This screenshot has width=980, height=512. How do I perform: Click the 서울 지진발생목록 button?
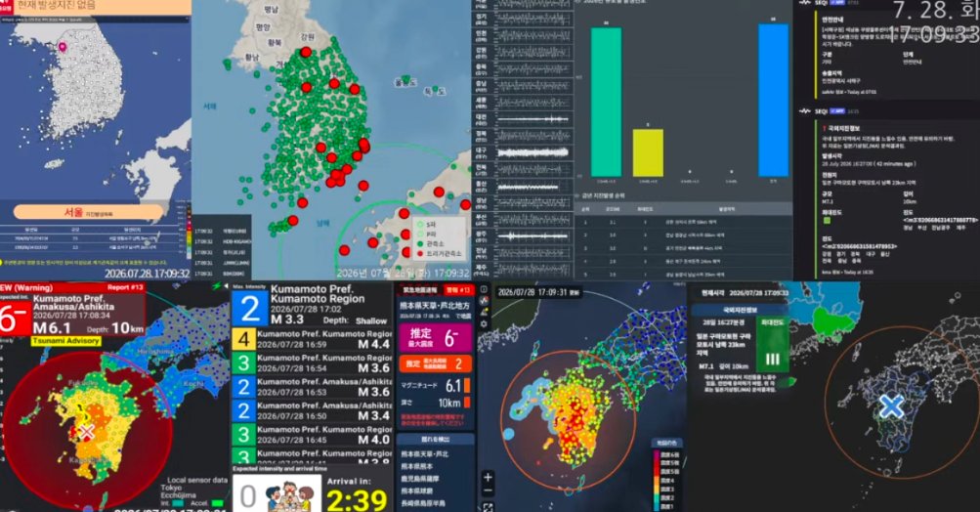point(88,212)
